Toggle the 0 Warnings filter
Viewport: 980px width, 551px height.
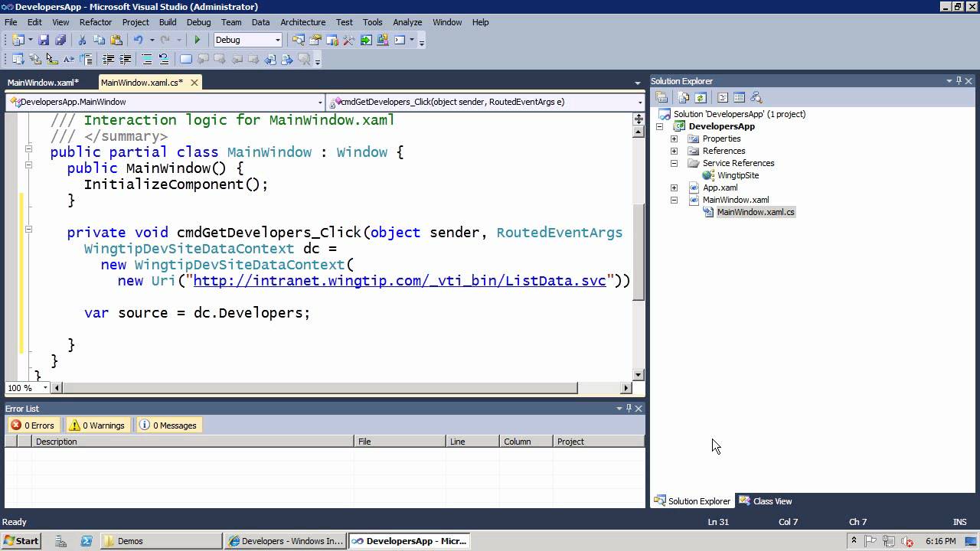click(96, 425)
